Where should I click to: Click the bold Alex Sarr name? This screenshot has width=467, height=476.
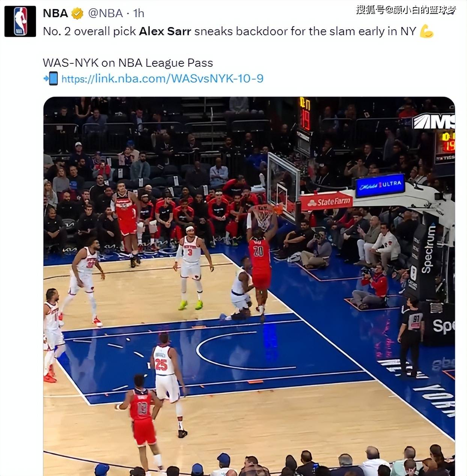coord(165,31)
